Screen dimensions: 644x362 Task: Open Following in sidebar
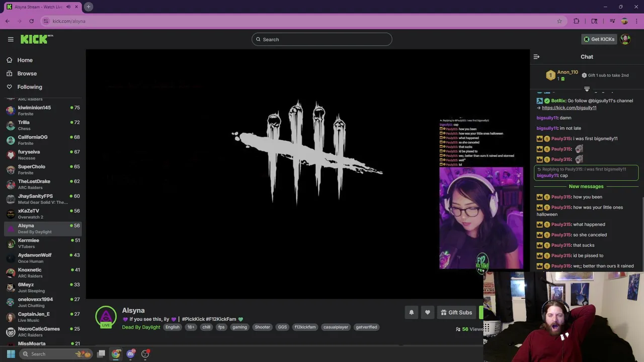[x=30, y=87]
